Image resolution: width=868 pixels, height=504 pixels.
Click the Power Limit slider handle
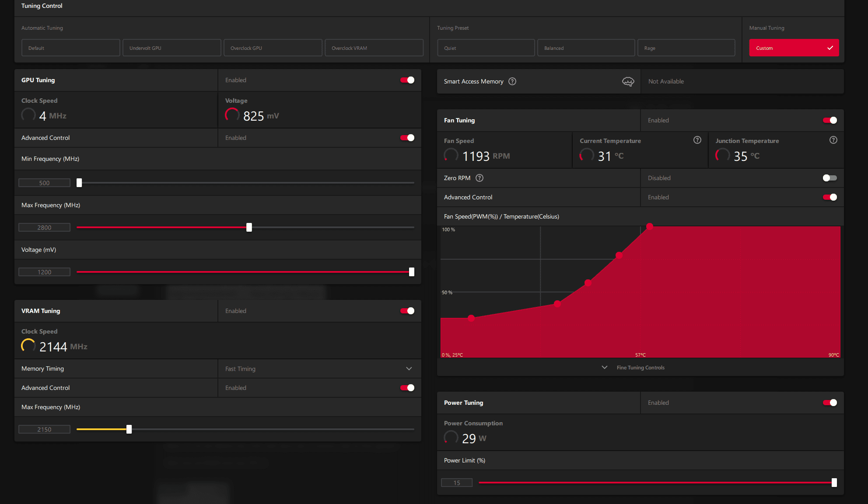834,483
